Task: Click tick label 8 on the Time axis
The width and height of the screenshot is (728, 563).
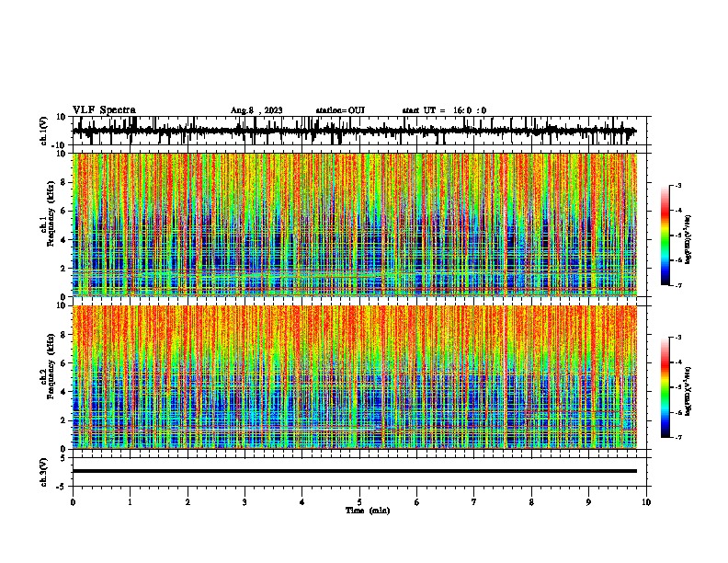Action: point(531,502)
